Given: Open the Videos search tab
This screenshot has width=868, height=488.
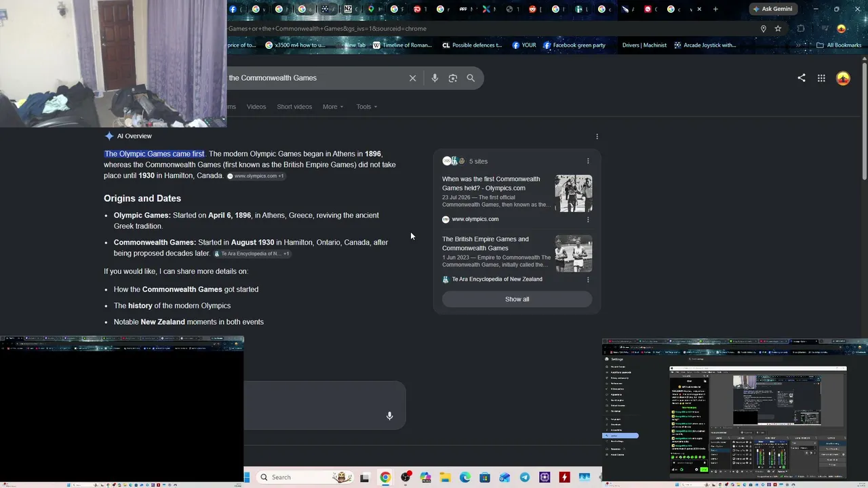Looking at the screenshot, I should pyautogui.click(x=256, y=106).
